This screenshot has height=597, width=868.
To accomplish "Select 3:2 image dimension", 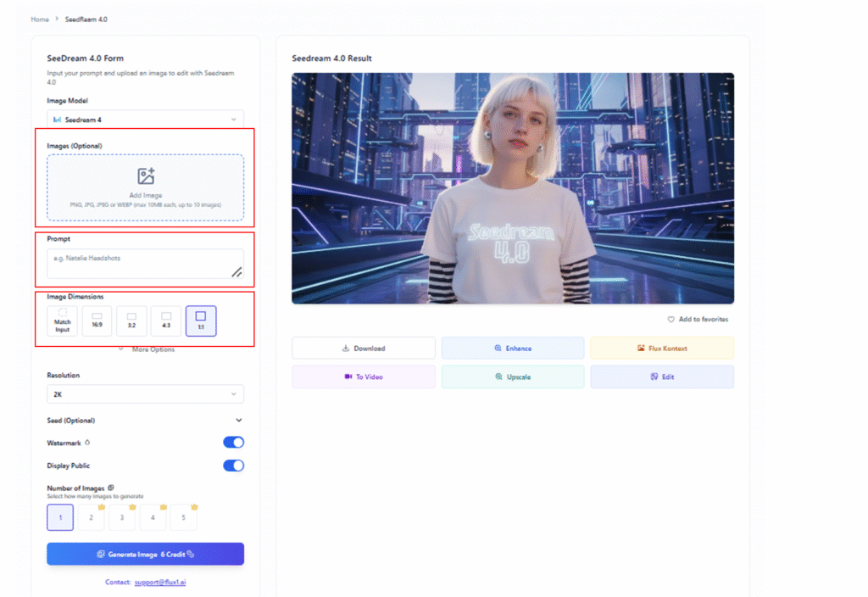I will tap(131, 321).
